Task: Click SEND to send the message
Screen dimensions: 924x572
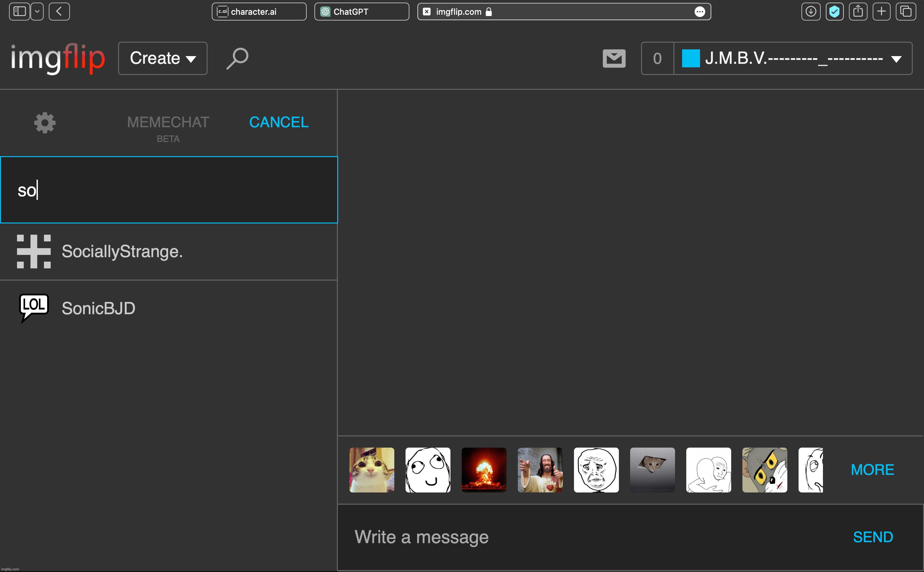Action: click(873, 537)
